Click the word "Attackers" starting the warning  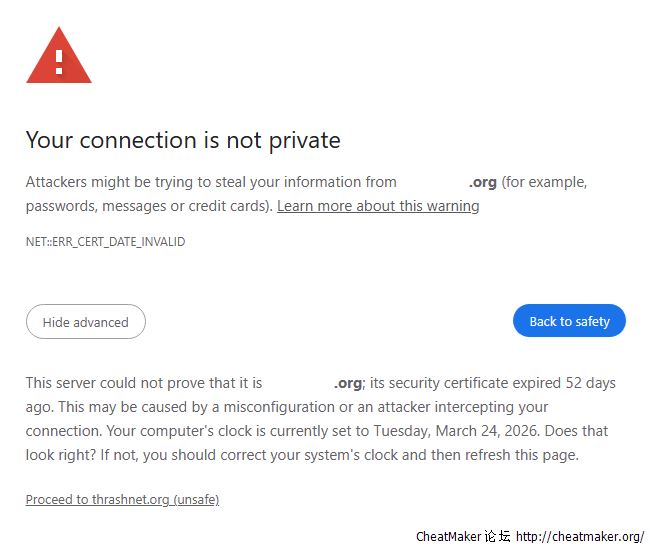[56, 182]
